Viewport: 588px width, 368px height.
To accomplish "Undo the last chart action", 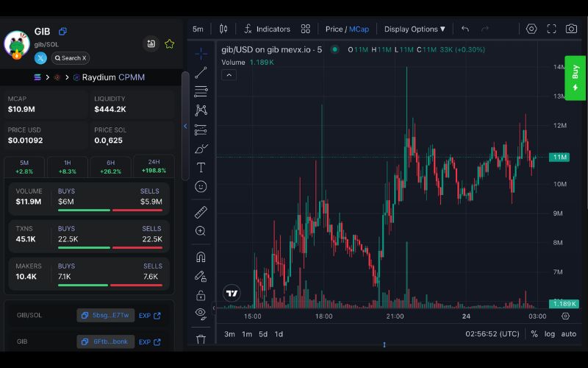I will [x=465, y=29].
